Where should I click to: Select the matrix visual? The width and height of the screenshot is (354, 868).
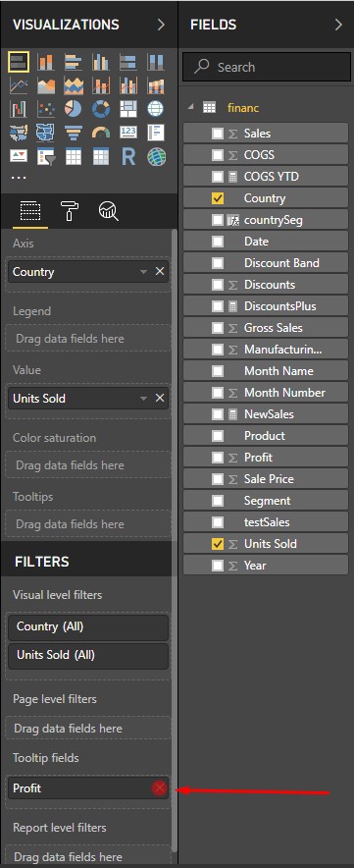[x=101, y=157]
